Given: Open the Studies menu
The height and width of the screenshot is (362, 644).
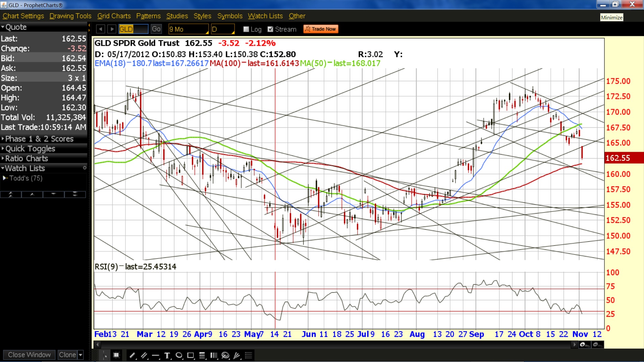Looking at the screenshot, I should [177, 16].
